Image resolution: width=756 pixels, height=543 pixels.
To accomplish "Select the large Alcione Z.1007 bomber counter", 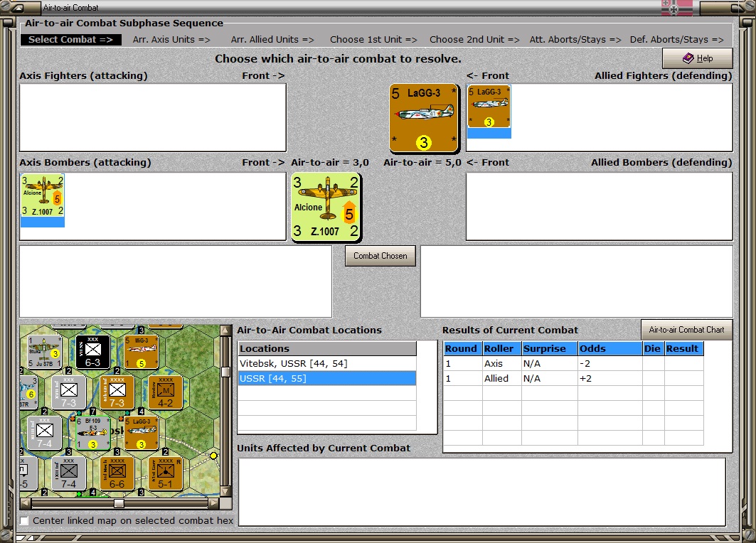I will 326,207.
